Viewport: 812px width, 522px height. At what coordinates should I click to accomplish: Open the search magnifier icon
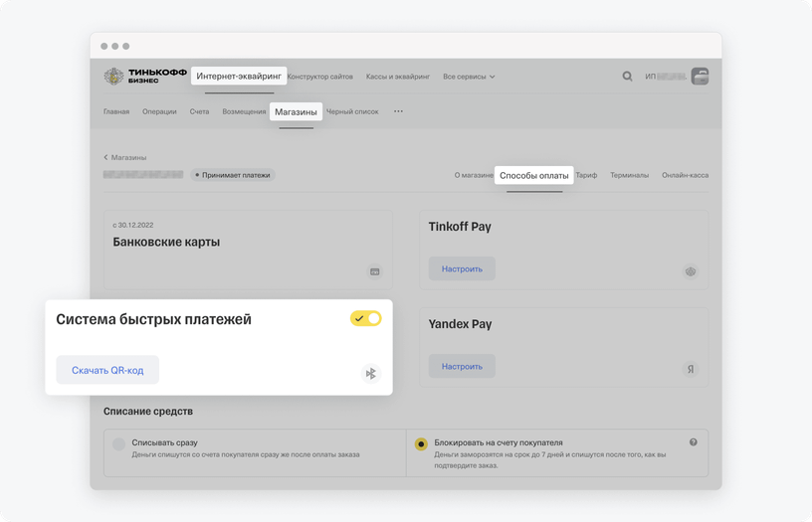[627, 77]
